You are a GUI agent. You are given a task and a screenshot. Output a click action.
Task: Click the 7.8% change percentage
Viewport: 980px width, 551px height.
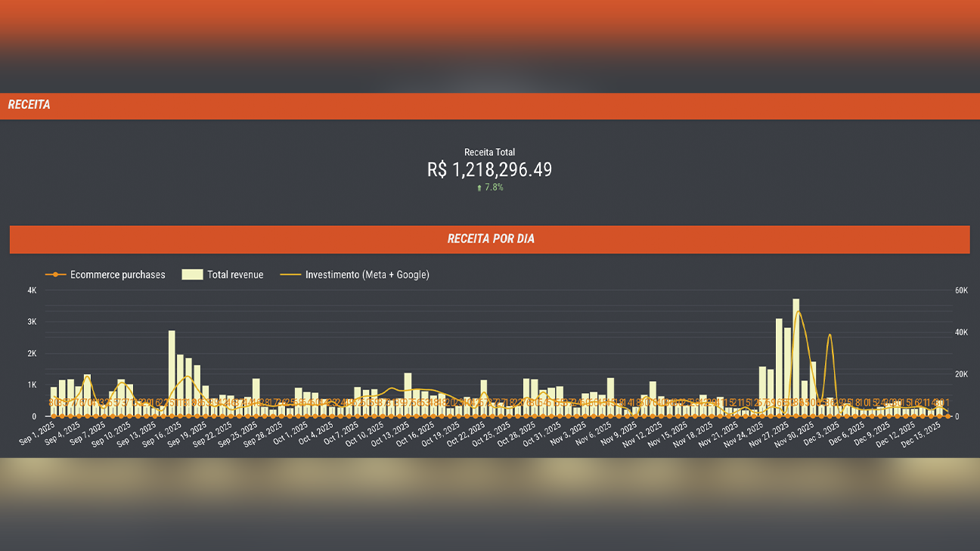(494, 187)
